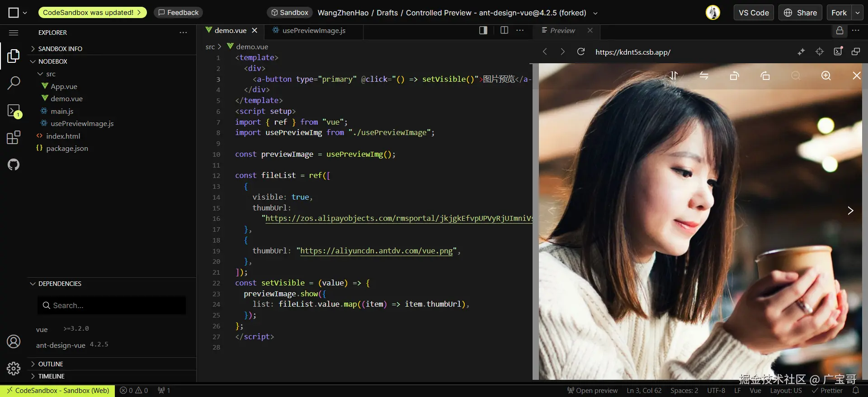868x397 pixels.
Task: Open the DevTools terminal icon with badge
Action: (14, 111)
